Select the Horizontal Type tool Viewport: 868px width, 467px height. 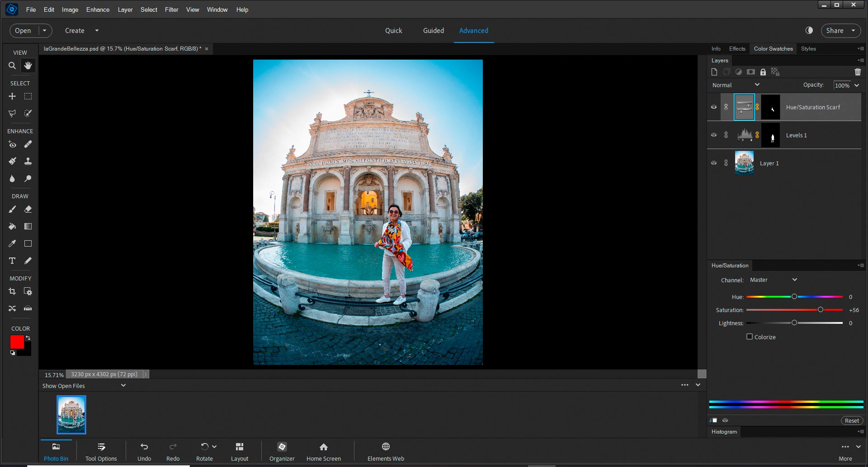[x=12, y=261]
